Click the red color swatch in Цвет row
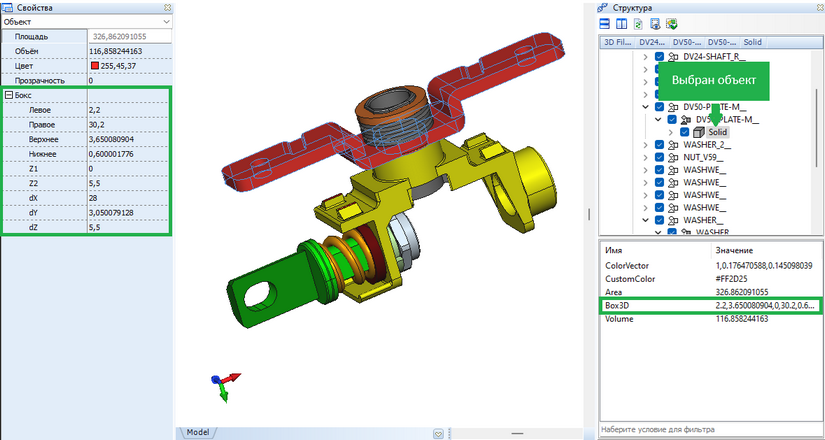825x440 pixels. pos(94,65)
